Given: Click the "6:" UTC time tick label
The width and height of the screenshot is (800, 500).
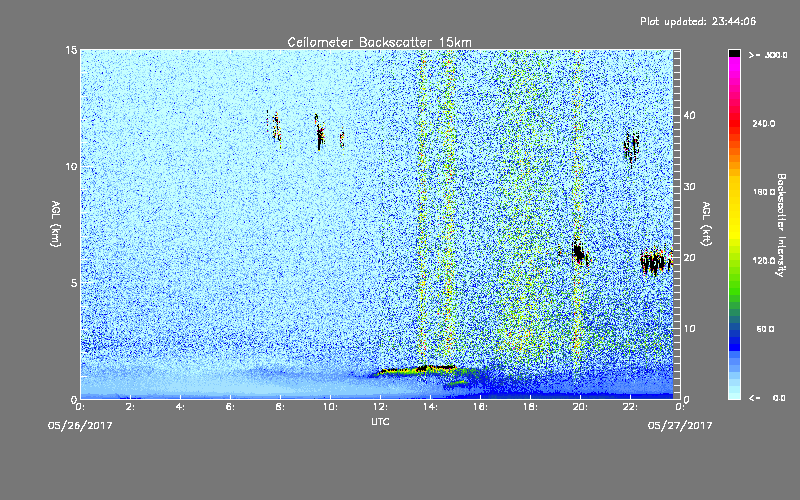Looking at the screenshot, I should 231,407.
